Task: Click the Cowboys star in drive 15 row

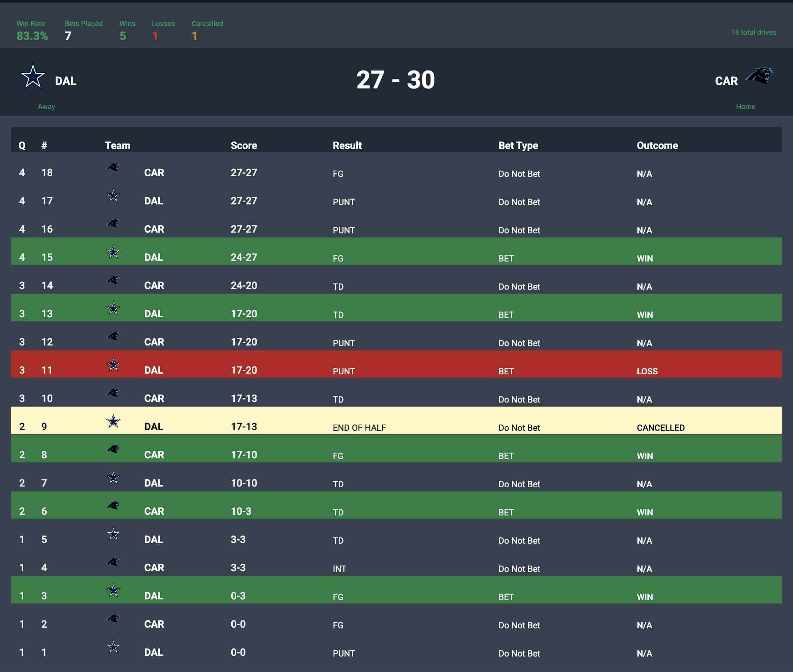Action: tap(113, 252)
